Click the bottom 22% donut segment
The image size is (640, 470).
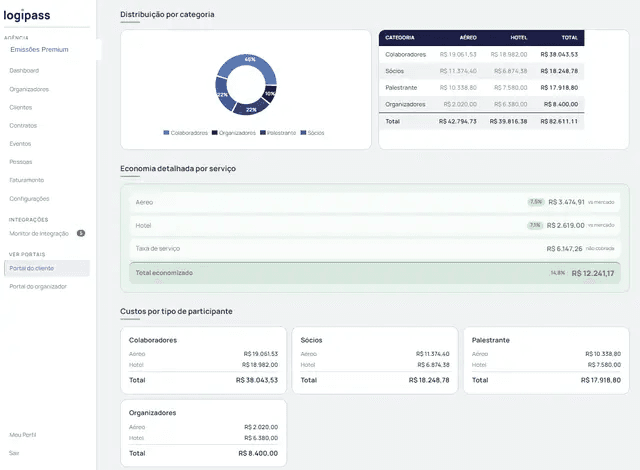[x=251, y=109]
